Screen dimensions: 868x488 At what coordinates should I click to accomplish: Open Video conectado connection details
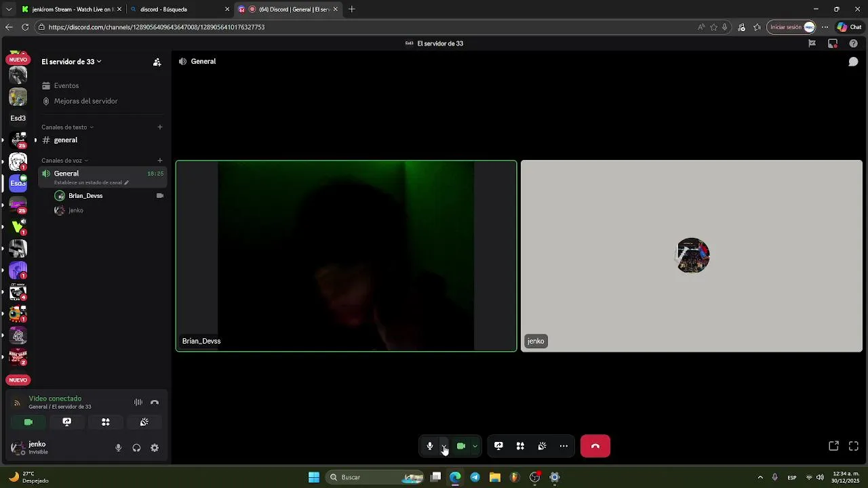pyautogui.click(x=55, y=399)
